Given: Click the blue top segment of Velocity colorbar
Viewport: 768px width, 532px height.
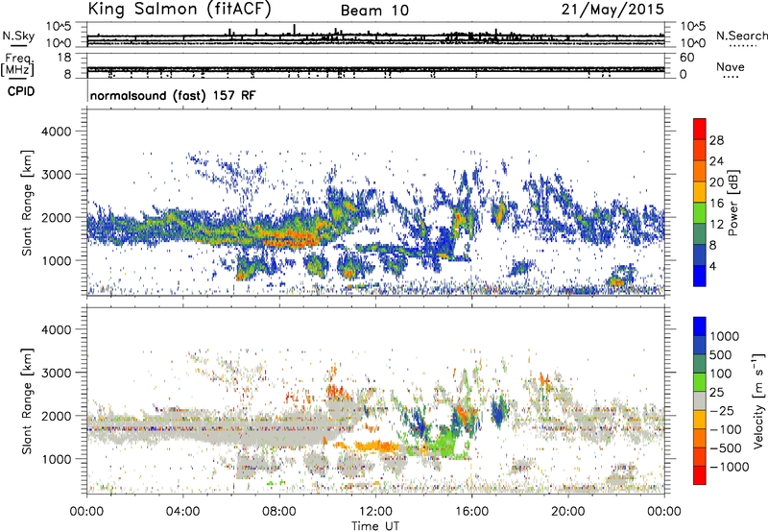Looking at the screenshot, I should (x=700, y=326).
